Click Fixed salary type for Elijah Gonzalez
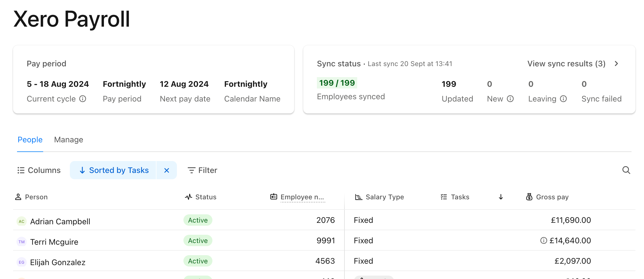Screen dimensions: 644x279 pos(363,261)
